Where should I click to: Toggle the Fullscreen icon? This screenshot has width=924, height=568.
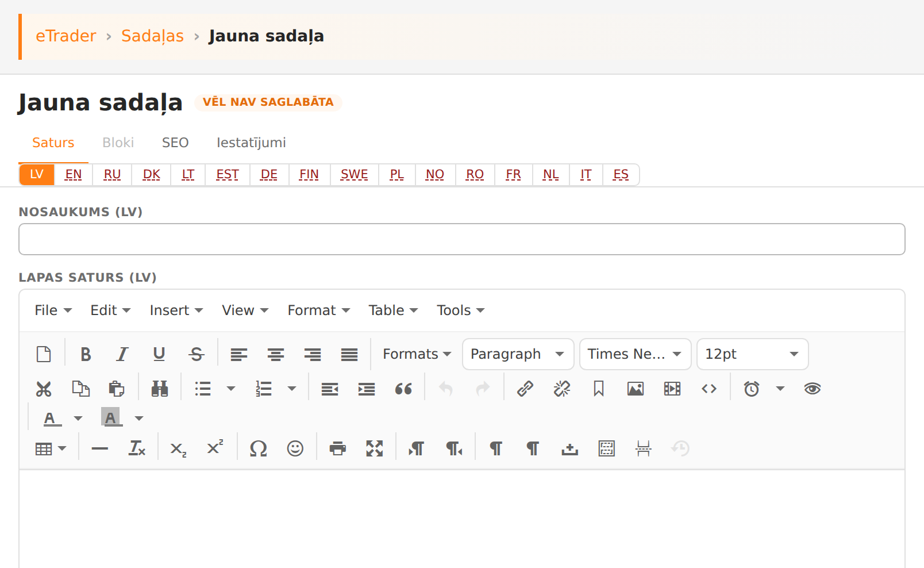point(375,448)
